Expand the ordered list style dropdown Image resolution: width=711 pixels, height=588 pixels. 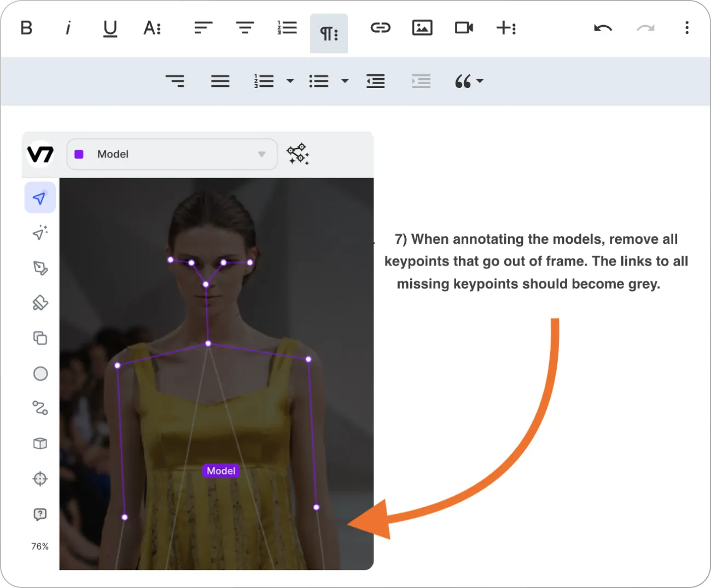coord(290,81)
